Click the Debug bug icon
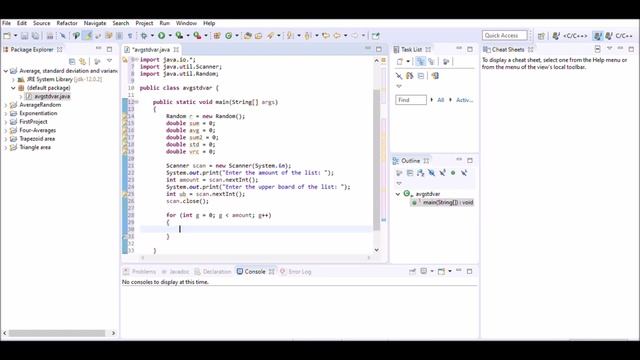640x360 pixels. pyautogui.click(x=144, y=36)
